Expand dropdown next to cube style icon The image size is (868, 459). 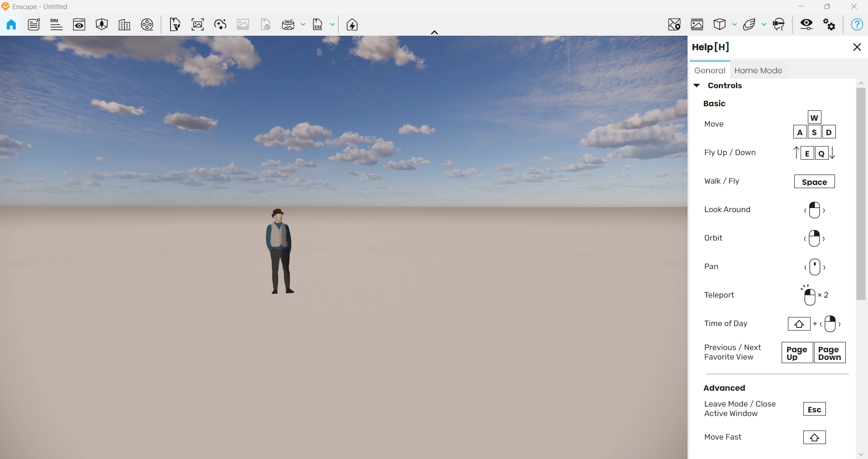(x=735, y=24)
